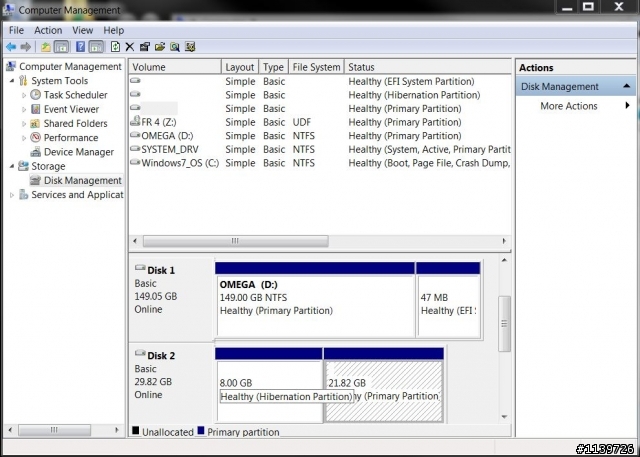Click the Back arrow in toolbar
Image resolution: width=640 pixels, height=457 pixels.
[11, 47]
